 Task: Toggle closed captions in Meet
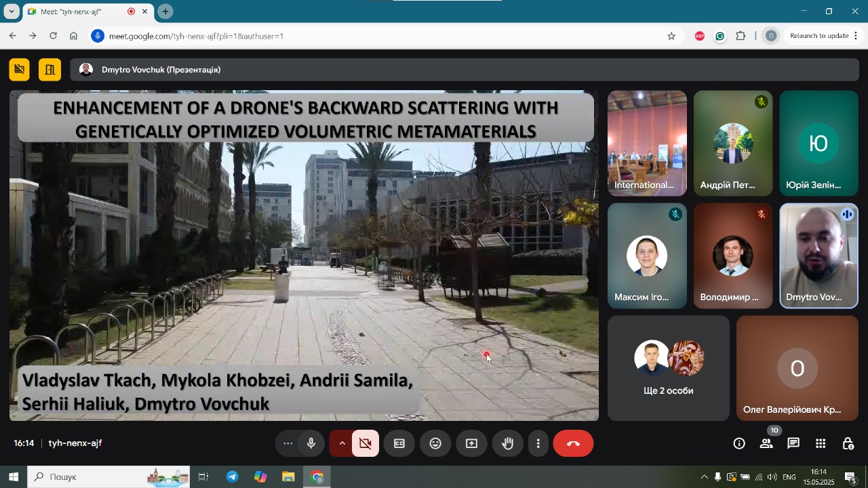399,443
